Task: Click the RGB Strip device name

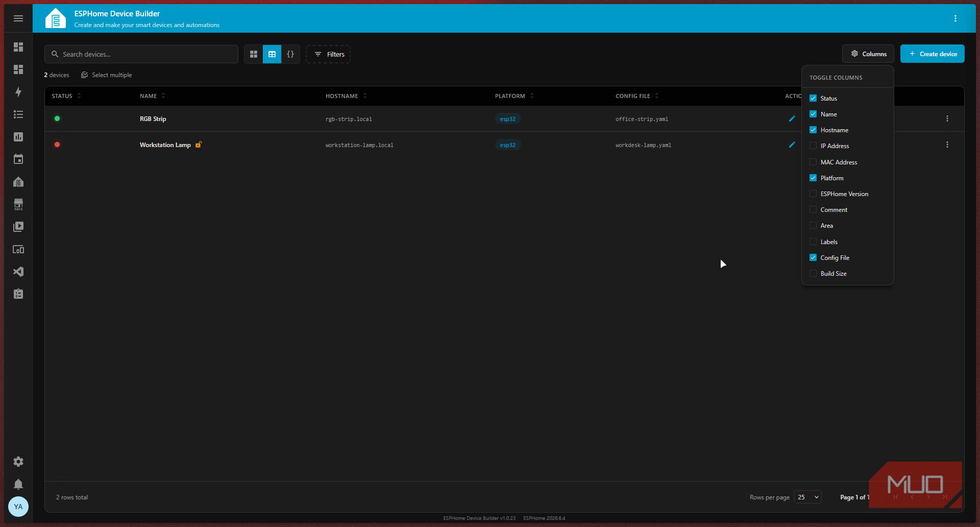Action: pos(153,118)
